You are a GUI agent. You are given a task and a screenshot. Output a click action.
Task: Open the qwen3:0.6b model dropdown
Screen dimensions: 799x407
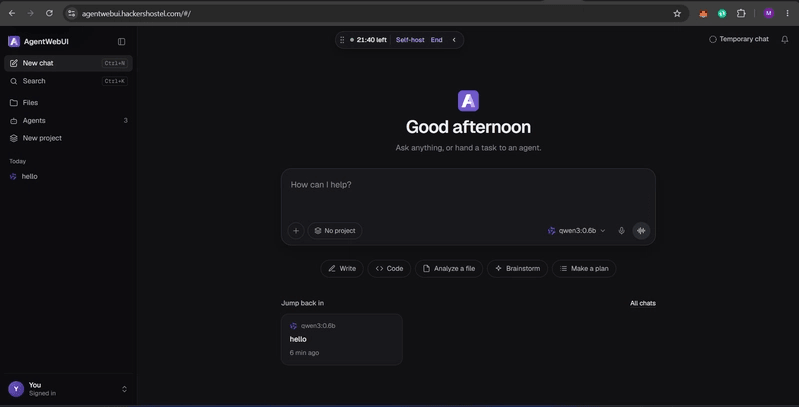click(x=576, y=231)
